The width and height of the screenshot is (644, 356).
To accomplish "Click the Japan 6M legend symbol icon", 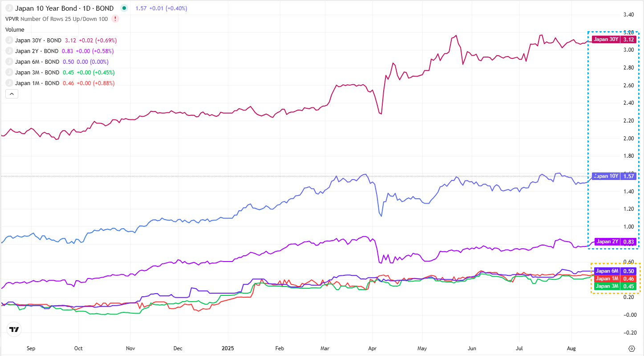I will [8, 61].
